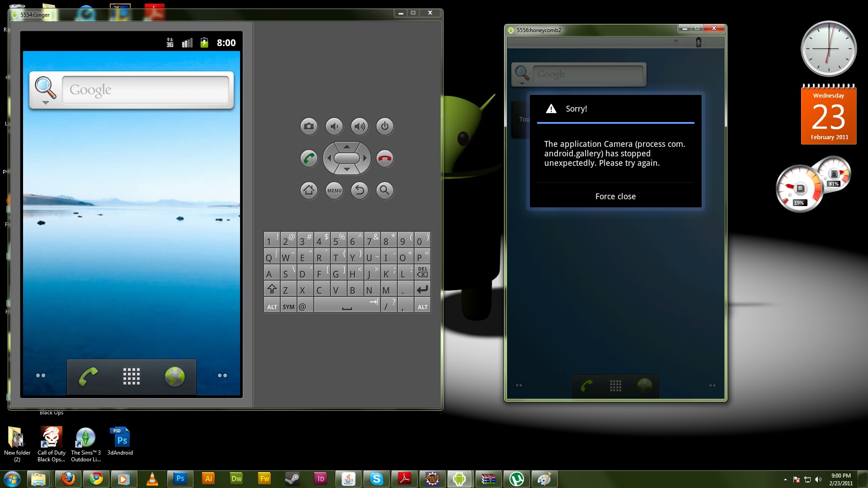Click the 3G data icon in Ginger status bar
868x488 pixels.
click(x=170, y=42)
